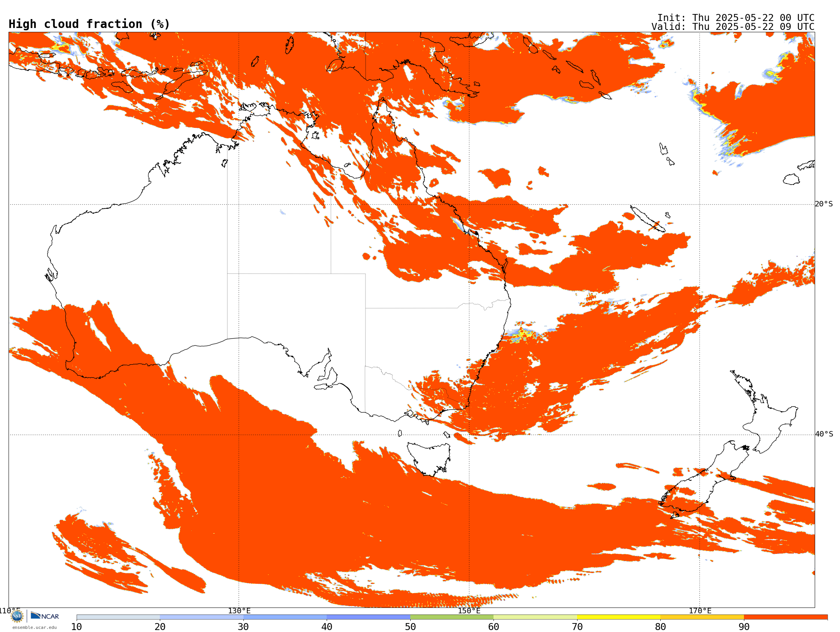Viewport: 840px width, 632px height.
Task: Click the 130°E longitude label
Action: (239, 611)
